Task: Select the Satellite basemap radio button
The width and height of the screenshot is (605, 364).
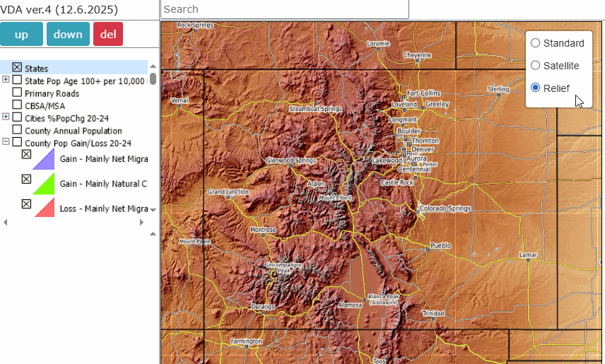Action: click(x=536, y=65)
